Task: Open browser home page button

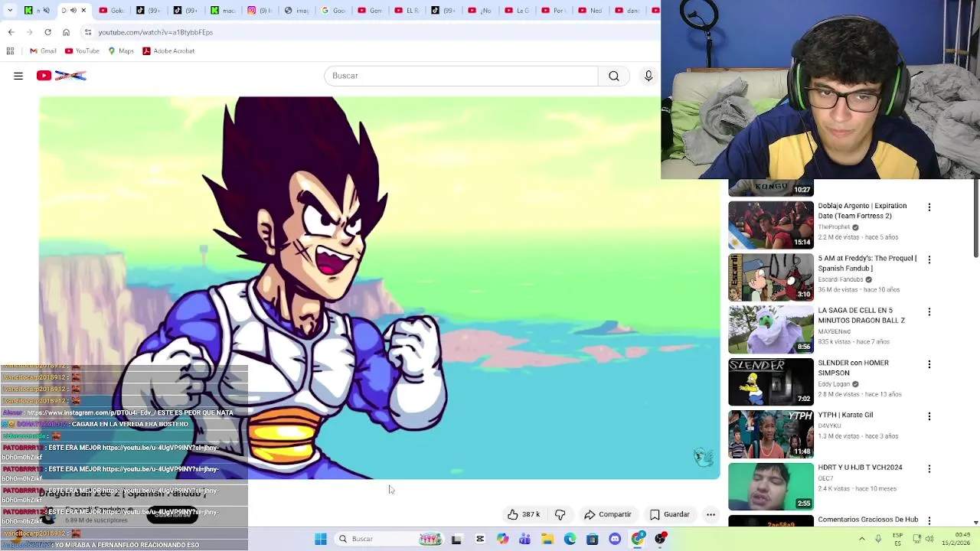Action: pos(66,32)
